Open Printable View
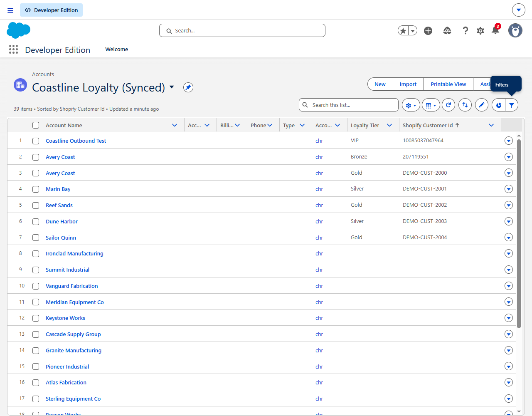 tap(448, 84)
